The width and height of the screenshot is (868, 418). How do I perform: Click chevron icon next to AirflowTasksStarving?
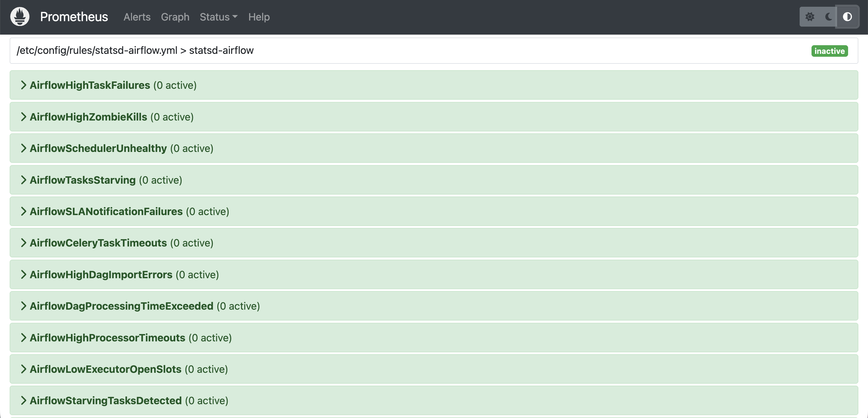23,180
